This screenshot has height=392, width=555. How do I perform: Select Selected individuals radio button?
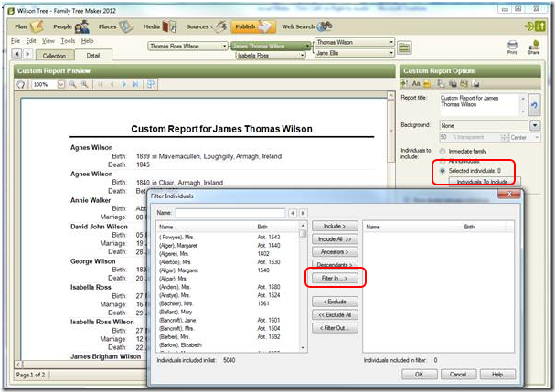(x=443, y=171)
